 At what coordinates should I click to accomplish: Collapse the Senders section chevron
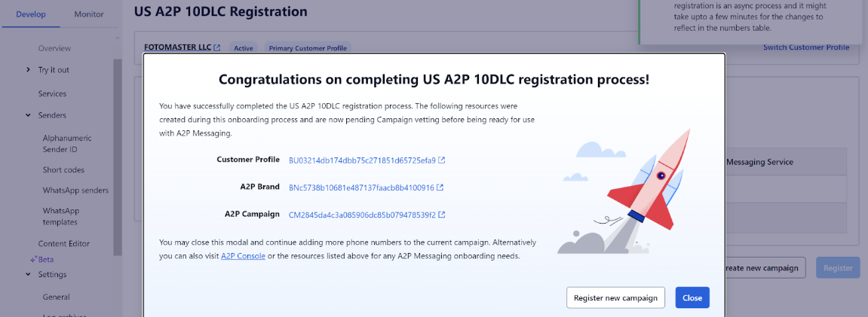[28, 115]
